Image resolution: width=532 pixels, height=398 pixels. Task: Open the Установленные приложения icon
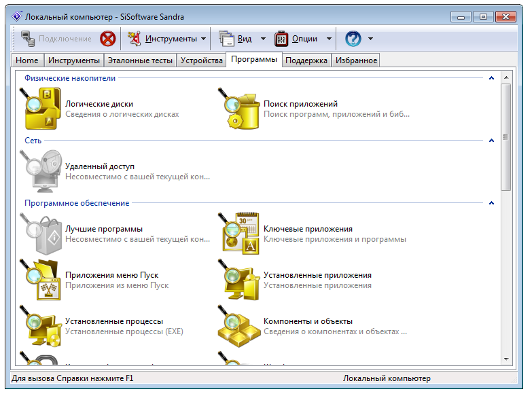(x=239, y=280)
